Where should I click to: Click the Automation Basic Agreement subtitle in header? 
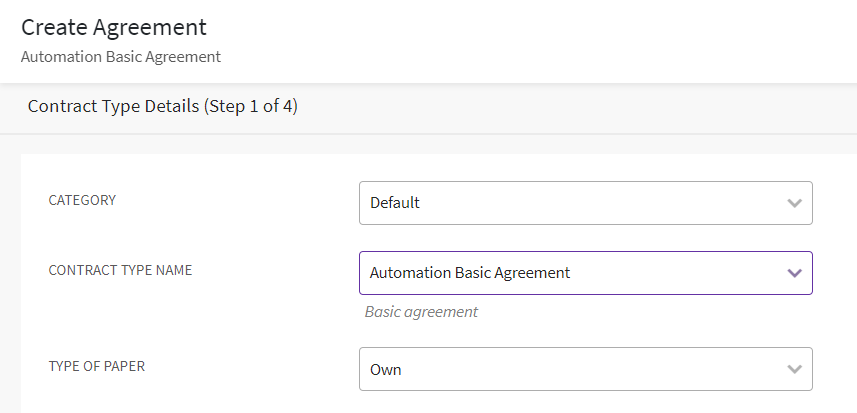click(120, 56)
